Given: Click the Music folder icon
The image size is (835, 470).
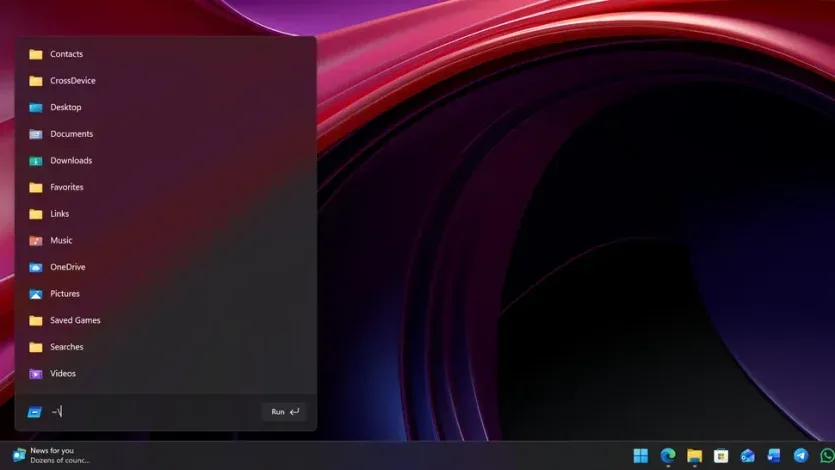Looking at the screenshot, I should [x=36, y=241].
